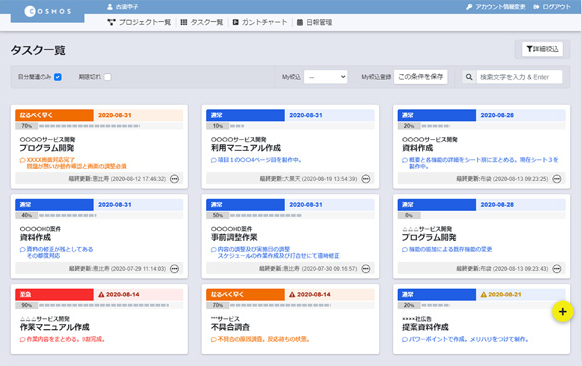Screen dimensions: 582x366
Task: Click アカウント情報変更 link
Action: pyautogui.click(x=500, y=7)
